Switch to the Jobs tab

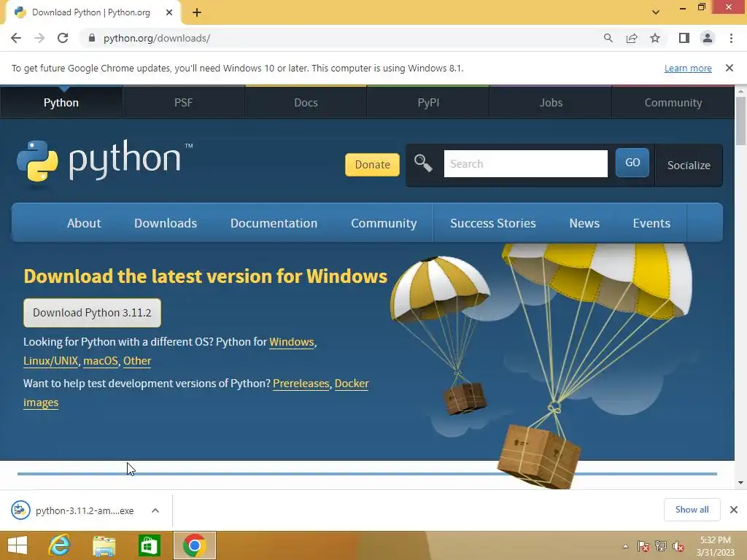[551, 103]
